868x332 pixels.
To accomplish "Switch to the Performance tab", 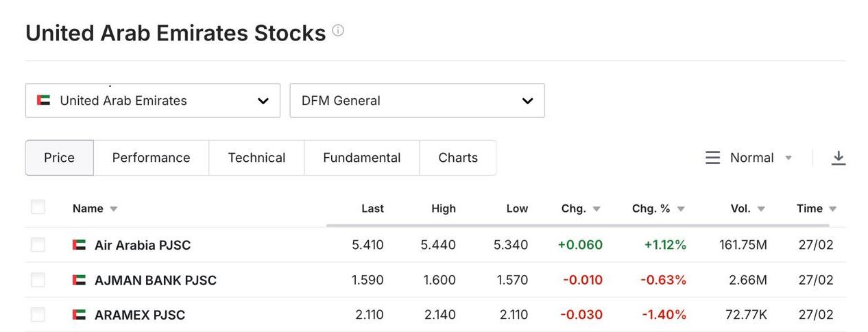I will 151,158.
